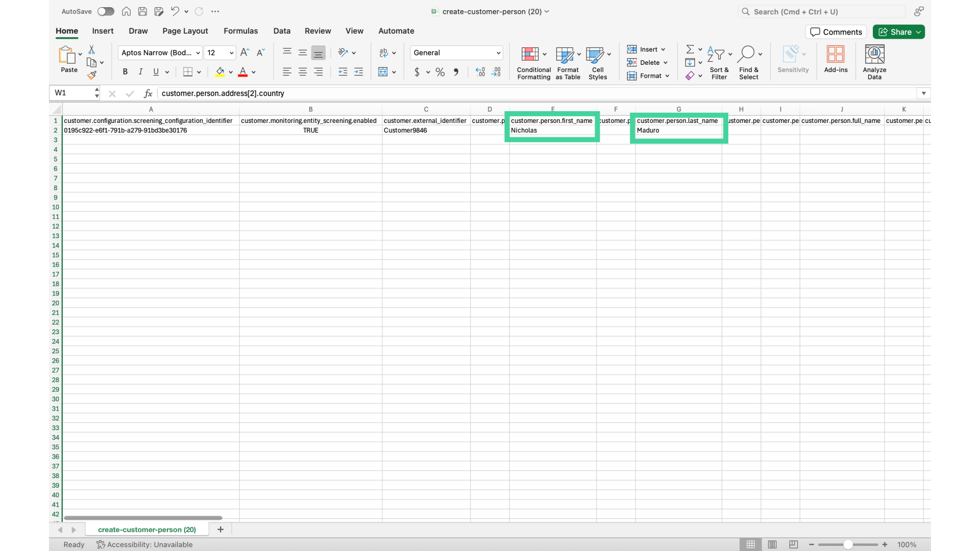The image size is (980, 551).
Task: Switch to Page Layout view in status bar
Action: (x=772, y=544)
